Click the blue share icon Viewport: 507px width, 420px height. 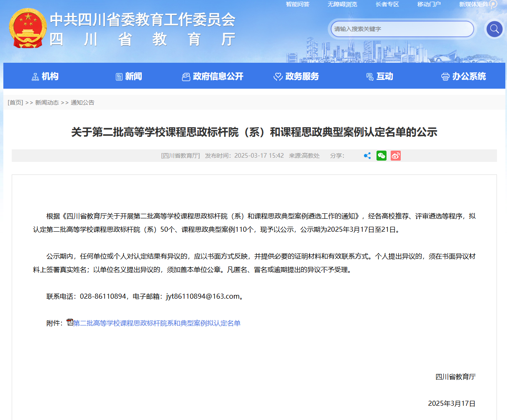pos(367,156)
